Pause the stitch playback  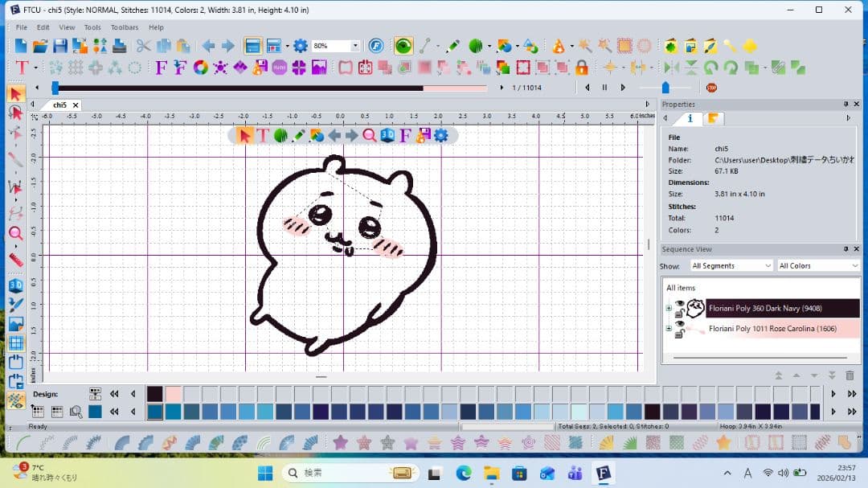click(x=604, y=87)
